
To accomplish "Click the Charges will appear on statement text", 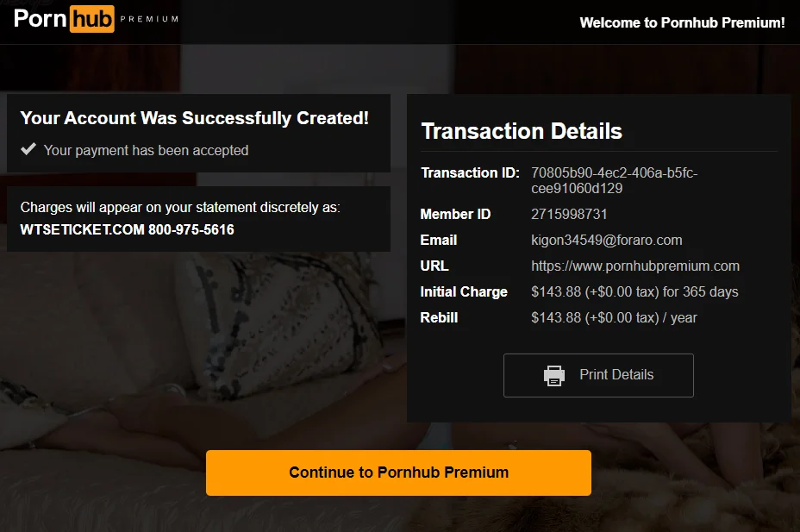I will point(180,208).
